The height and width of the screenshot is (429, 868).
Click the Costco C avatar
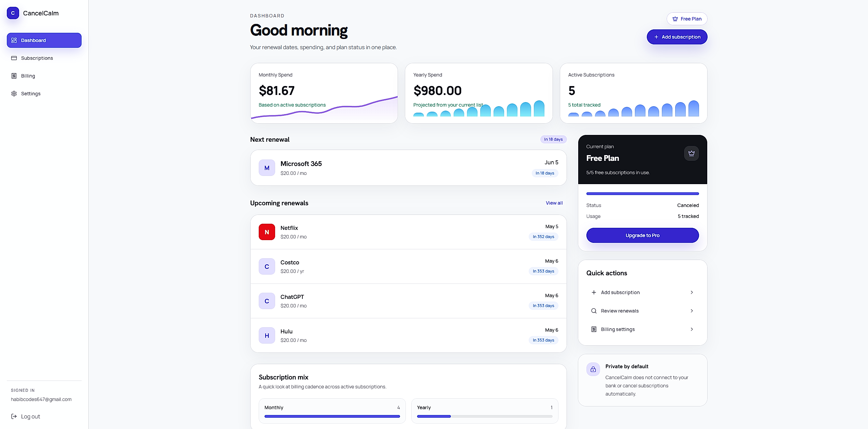pyautogui.click(x=267, y=266)
